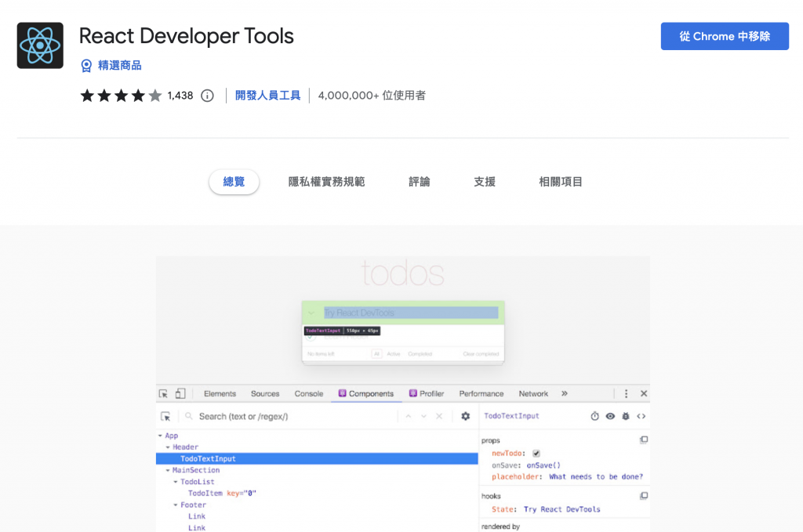The width and height of the screenshot is (803, 532).
Task: Select the TodoTextInput tree row
Action: click(317, 459)
